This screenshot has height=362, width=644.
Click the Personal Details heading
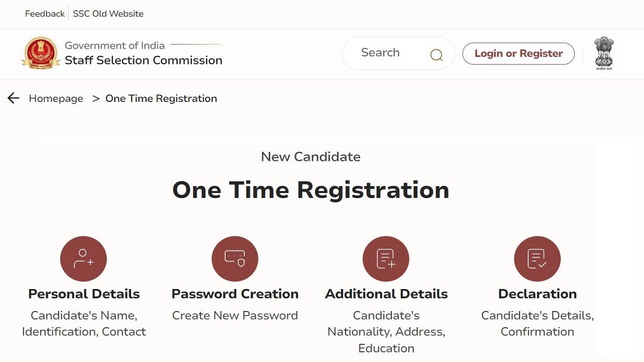click(x=84, y=294)
